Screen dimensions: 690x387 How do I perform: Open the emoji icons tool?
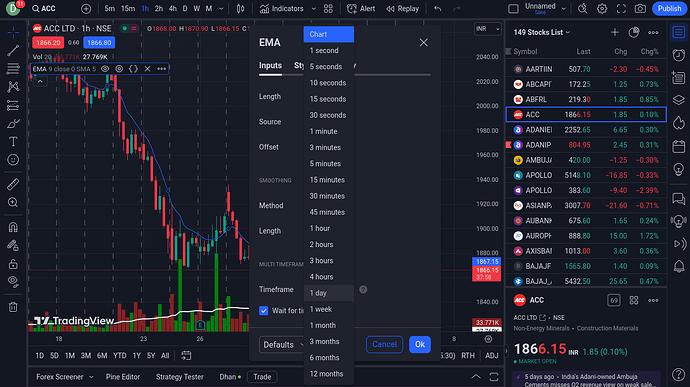13,160
